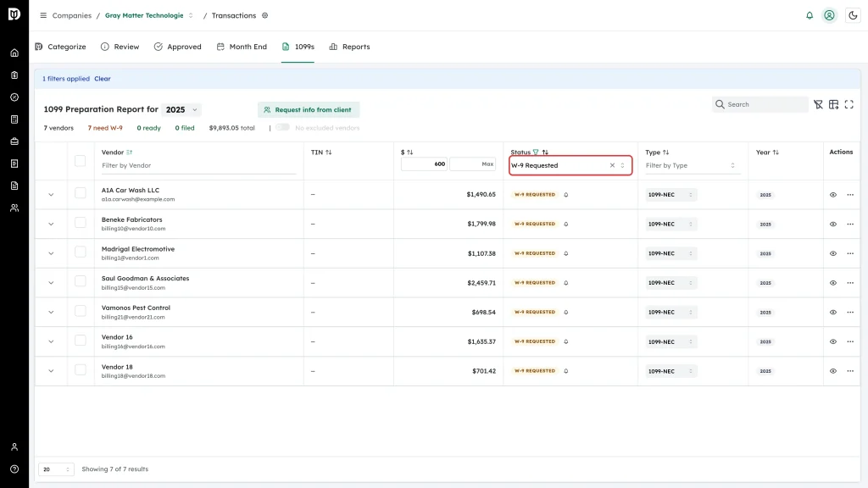Check the Vamonos Pest Control row checkbox
868x488 pixels.
point(81,311)
